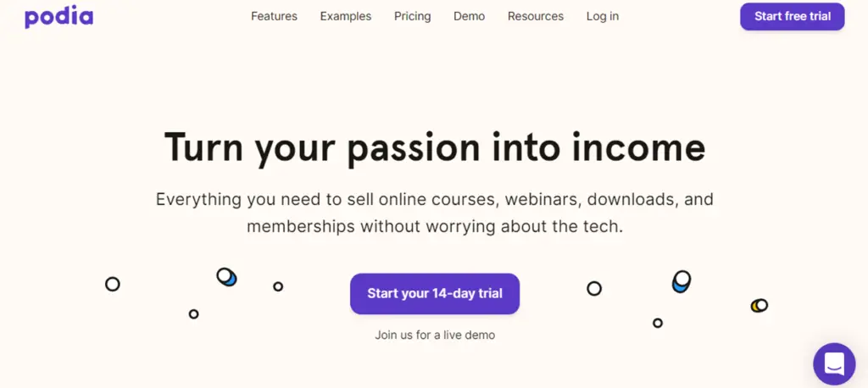This screenshot has width=868, height=388.
Task: Click the subheading paragraph about online courses
Action: click(x=434, y=213)
